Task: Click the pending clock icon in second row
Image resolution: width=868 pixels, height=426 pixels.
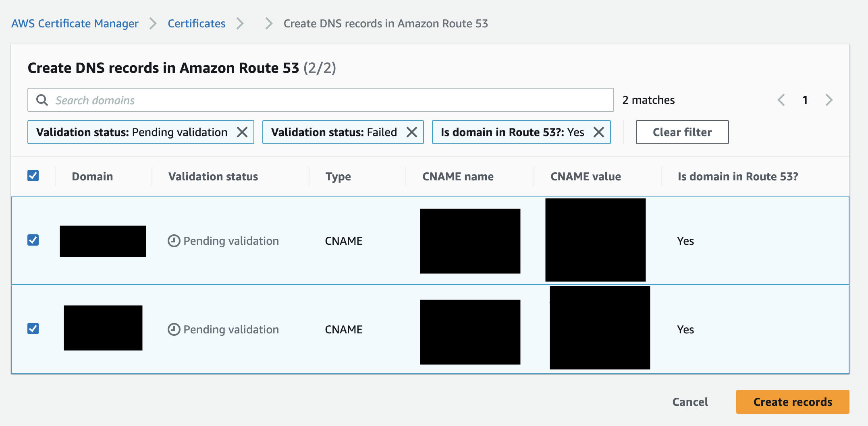Action: [x=174, y=329]
